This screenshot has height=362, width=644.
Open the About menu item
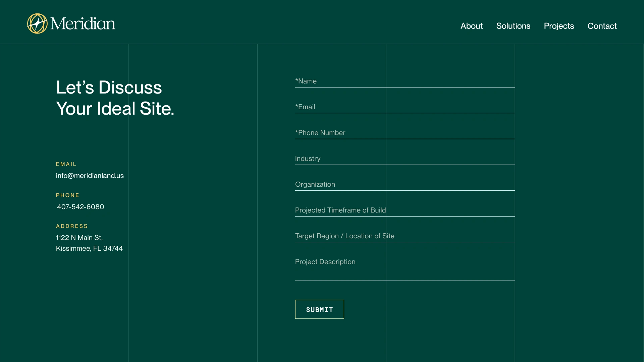click(471, 26)
